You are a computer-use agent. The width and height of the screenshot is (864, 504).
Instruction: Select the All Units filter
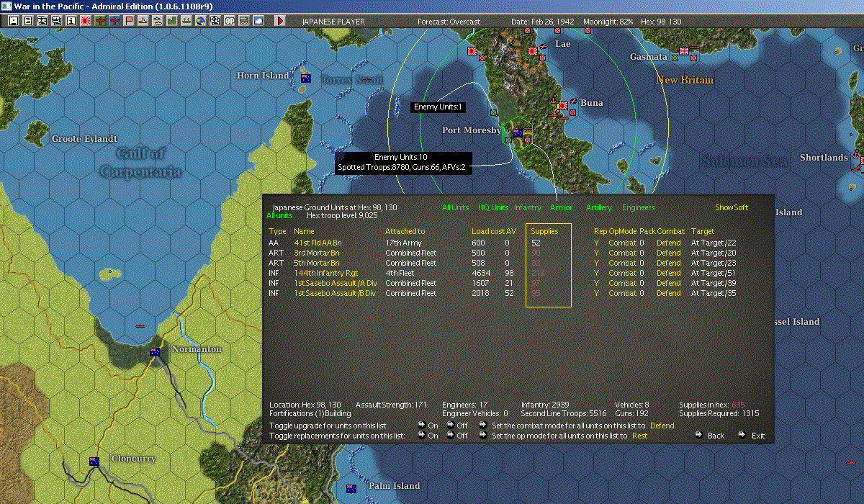pos(456,207)
